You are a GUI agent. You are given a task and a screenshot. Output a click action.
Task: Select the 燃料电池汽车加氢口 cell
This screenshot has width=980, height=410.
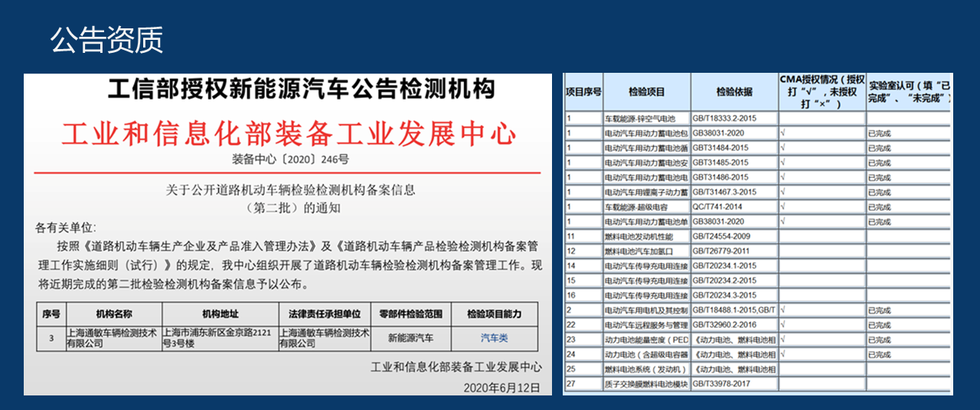[640, 251]
